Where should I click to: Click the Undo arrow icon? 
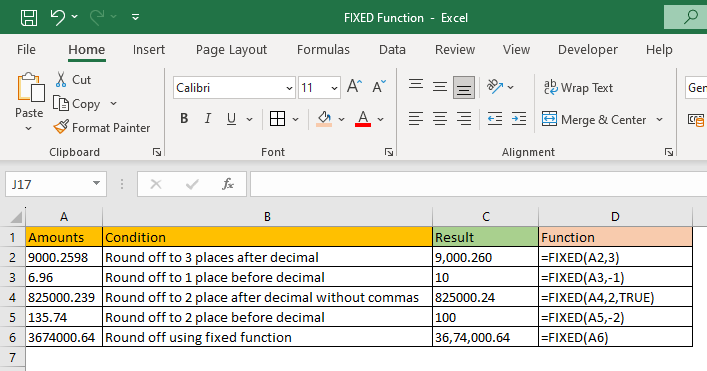point(57,17)
